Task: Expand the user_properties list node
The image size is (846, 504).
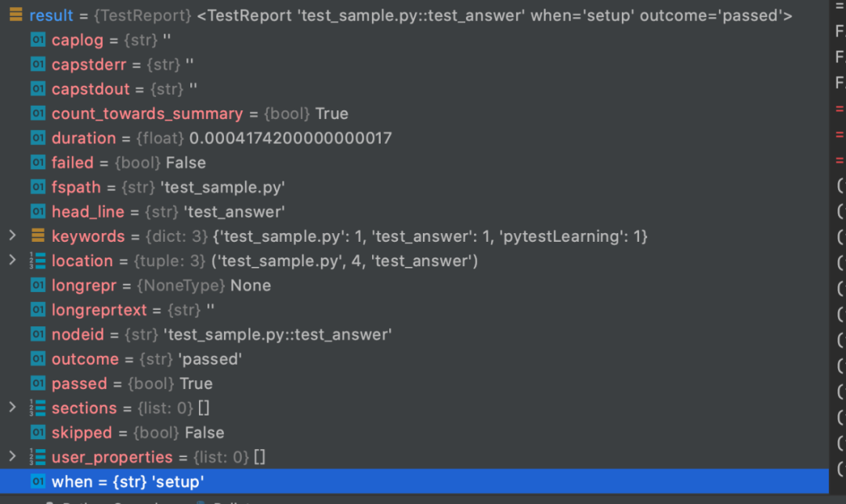Action: tap(12, 456)
